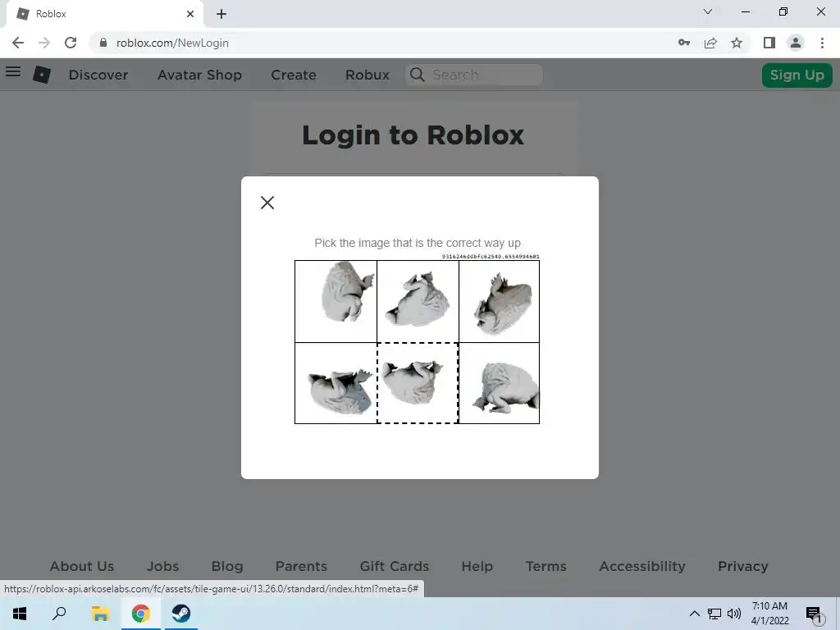Click the Roblox logo icon
840x630 pixels.
(42, 75)
